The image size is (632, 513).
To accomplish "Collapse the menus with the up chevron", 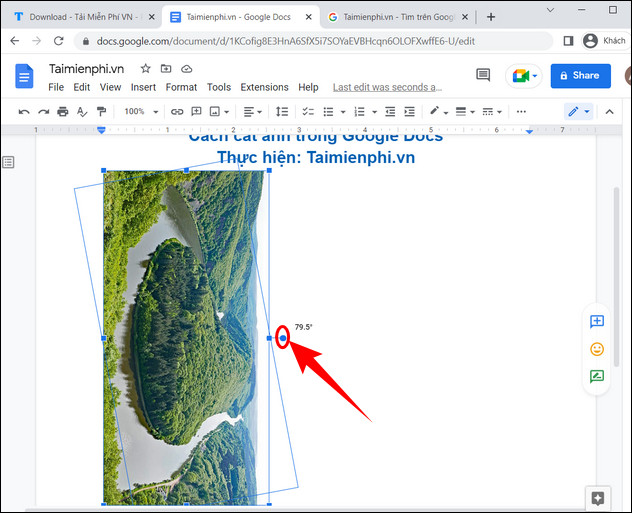I will [609, 112].
